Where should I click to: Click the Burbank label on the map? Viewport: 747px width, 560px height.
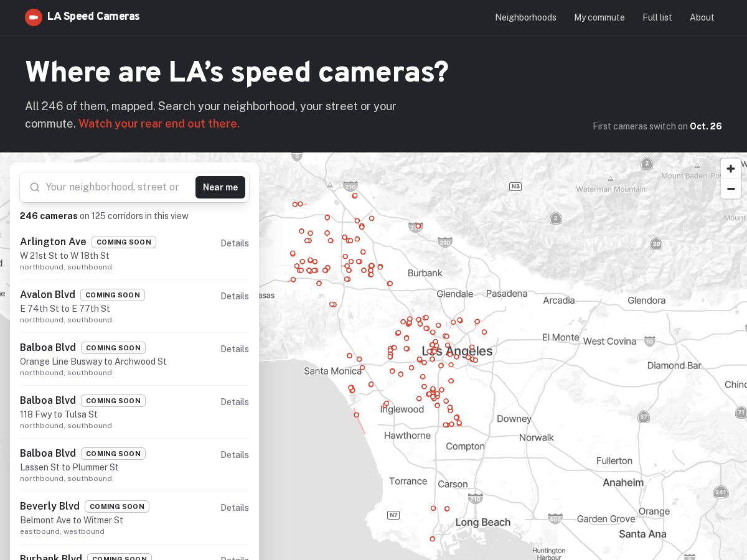pyautogui.click(x=425, y=273)
